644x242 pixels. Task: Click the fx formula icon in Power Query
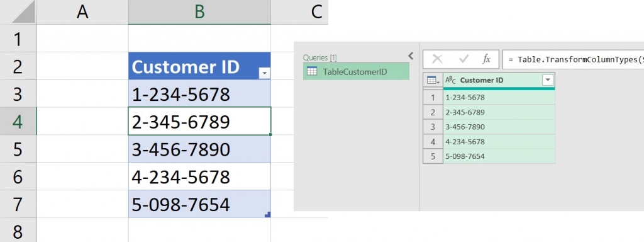pyautogui.click(x=486, y=59)
